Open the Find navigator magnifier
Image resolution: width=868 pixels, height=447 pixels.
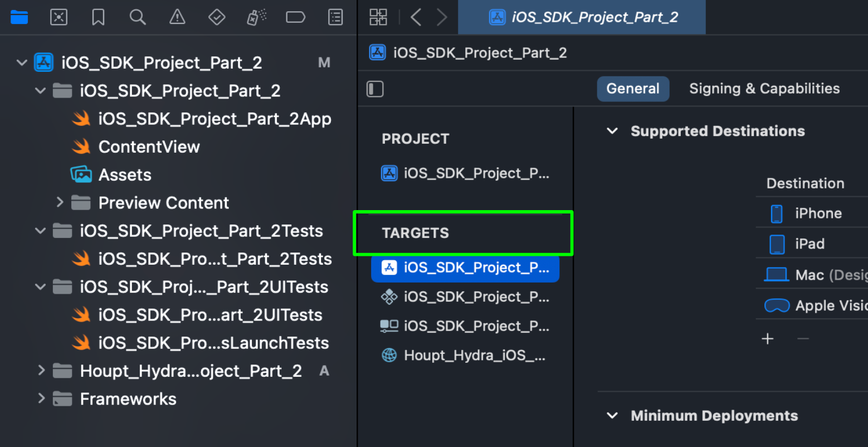point(138,17)
